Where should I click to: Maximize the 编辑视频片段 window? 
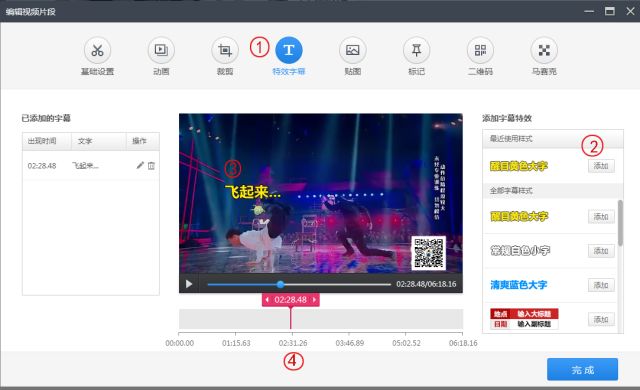(x=610, y=11)
